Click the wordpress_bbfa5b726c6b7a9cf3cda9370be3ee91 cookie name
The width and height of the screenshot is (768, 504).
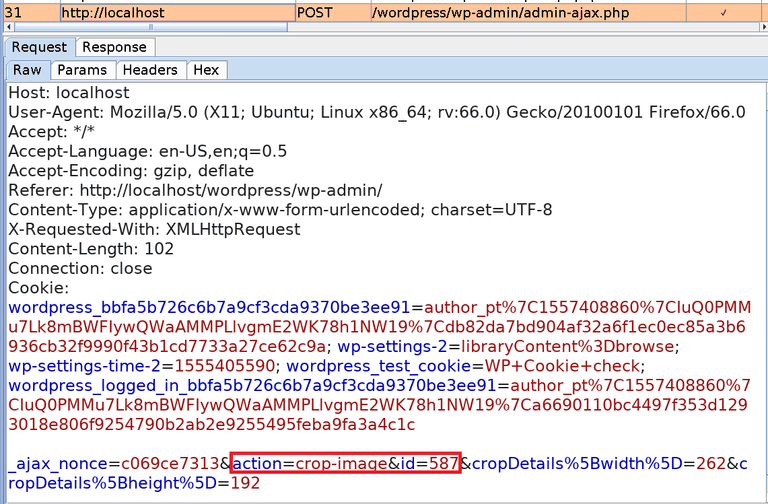[x=209, y=308]
